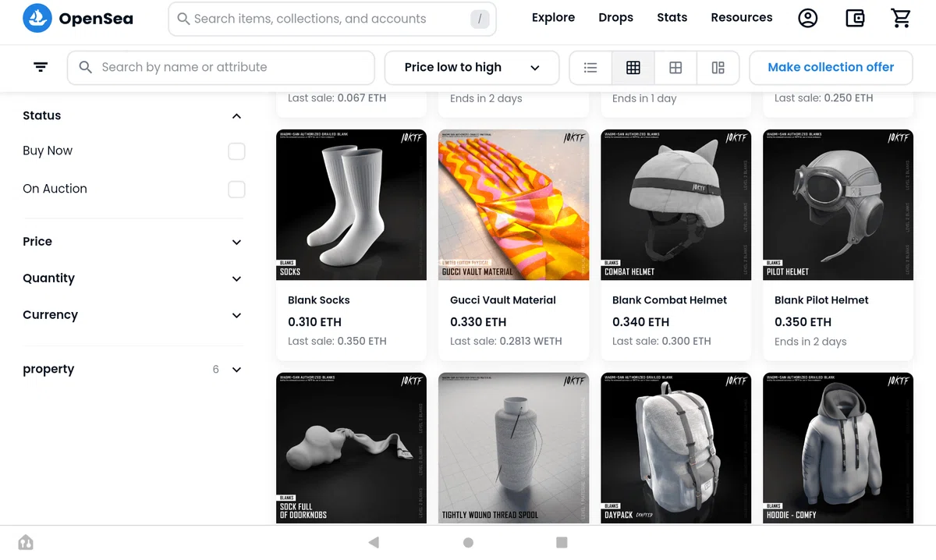Open the account profile icon

808,18
